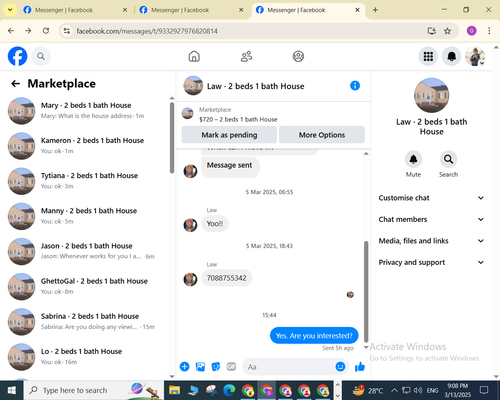Show hidden system tray icons
500x400 pixels.
394,390
